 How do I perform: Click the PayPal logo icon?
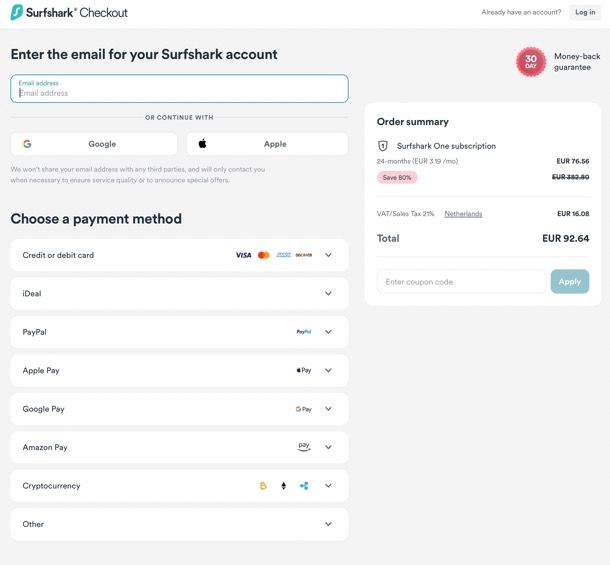pos(304,332)
